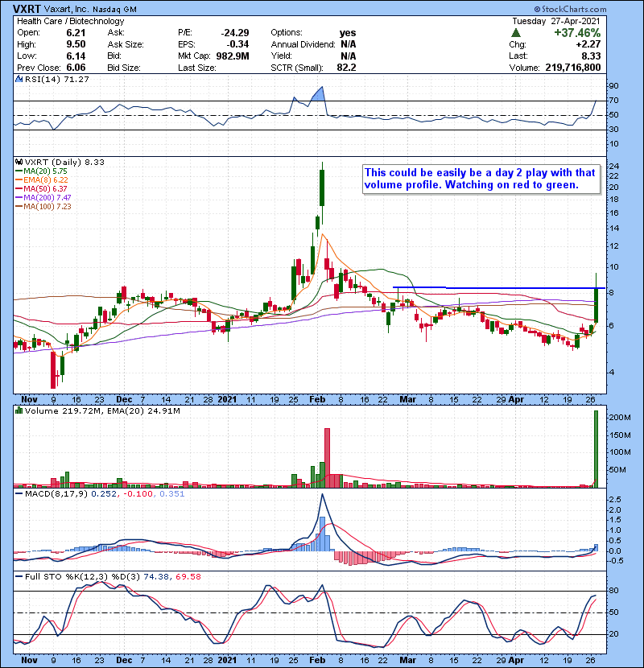Click the tallest green volume bar for April 27
644x668 pixels.
pos(596,448)
